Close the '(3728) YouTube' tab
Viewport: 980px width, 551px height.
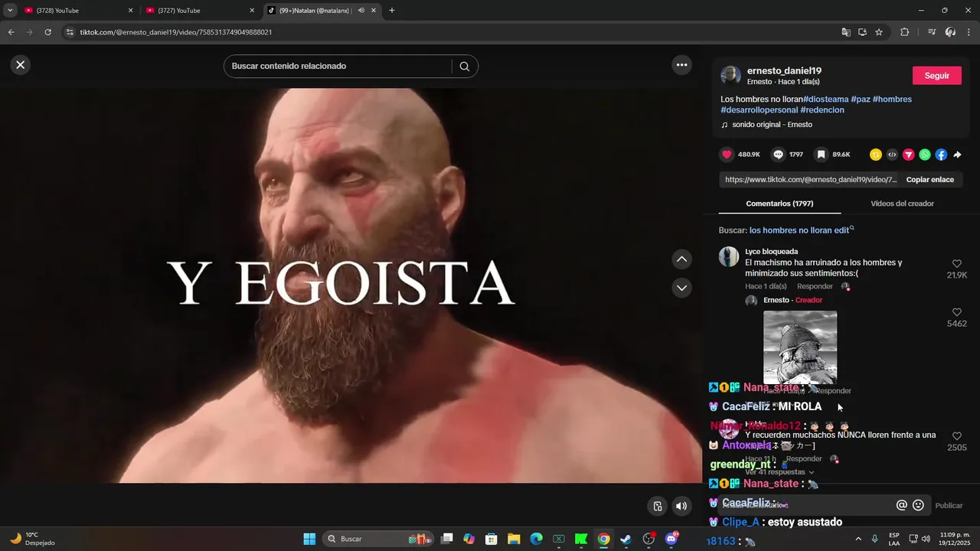coord(130,11)
